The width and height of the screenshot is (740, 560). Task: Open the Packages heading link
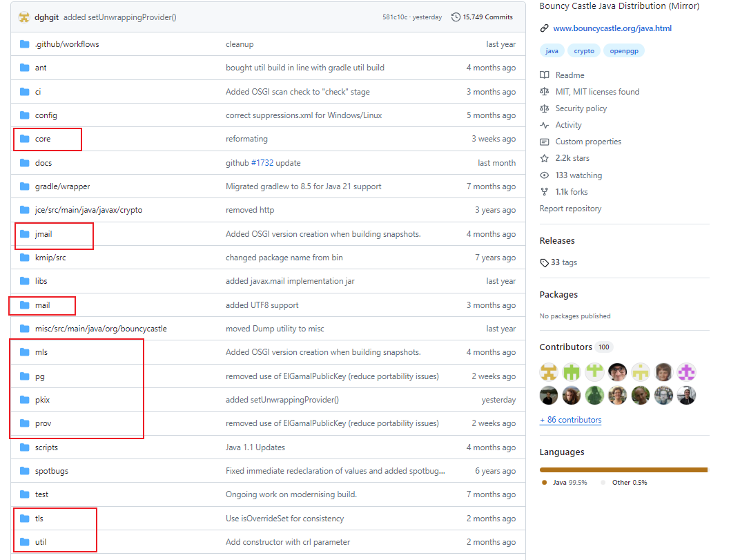558,295
